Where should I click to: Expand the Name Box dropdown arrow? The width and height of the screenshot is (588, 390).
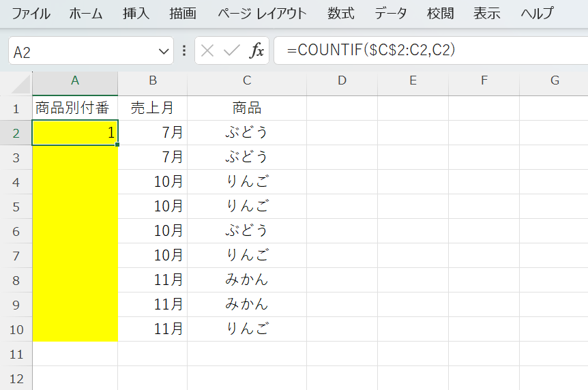164,51
